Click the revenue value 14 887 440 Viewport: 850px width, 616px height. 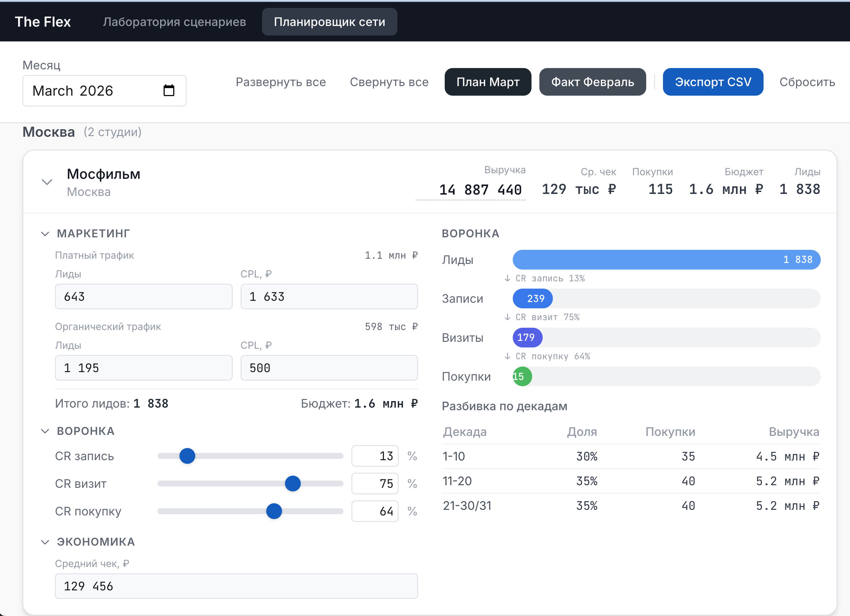tap(480, 190)
